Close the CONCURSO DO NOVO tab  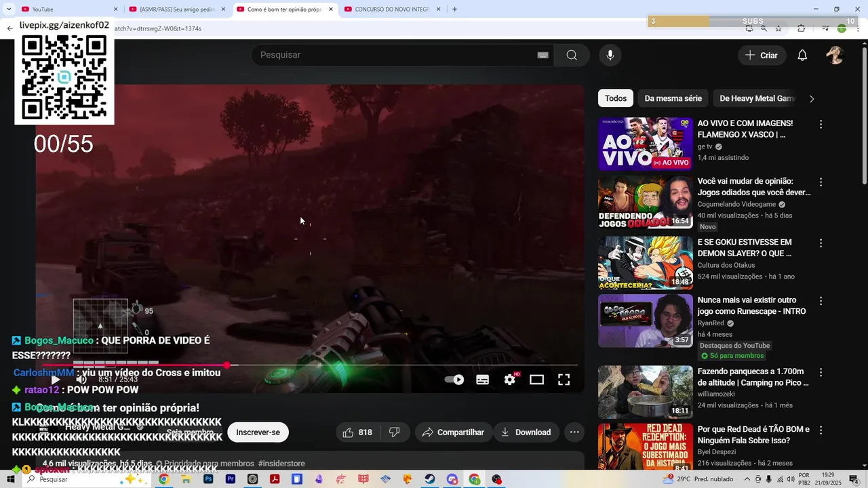pos(439,9)
